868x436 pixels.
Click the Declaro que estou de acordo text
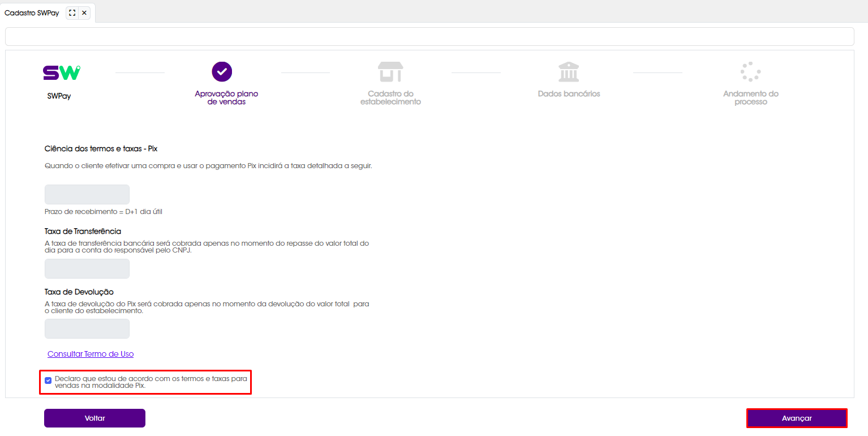click(151, 382)
